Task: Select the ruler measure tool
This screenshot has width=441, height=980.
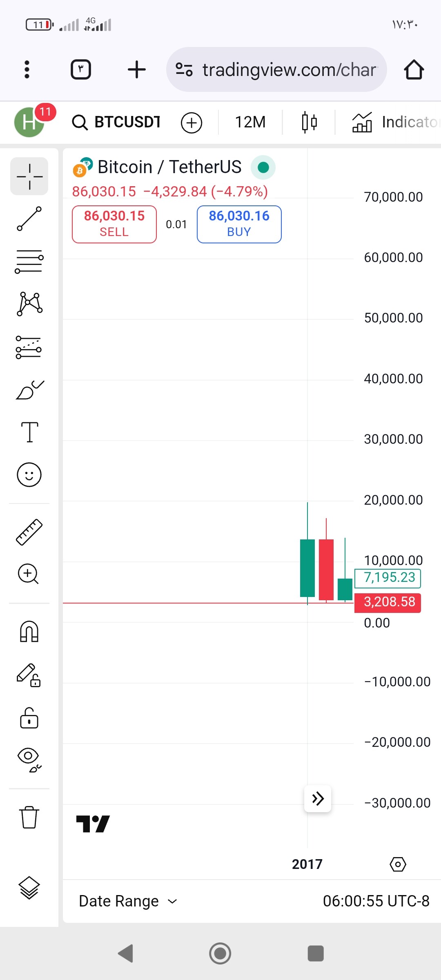Action: 29,532
